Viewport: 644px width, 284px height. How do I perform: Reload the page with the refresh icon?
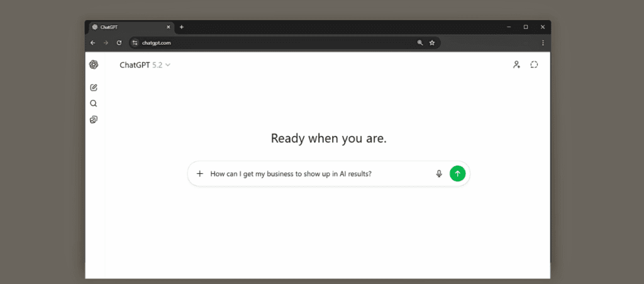click(x=119, y=43)
